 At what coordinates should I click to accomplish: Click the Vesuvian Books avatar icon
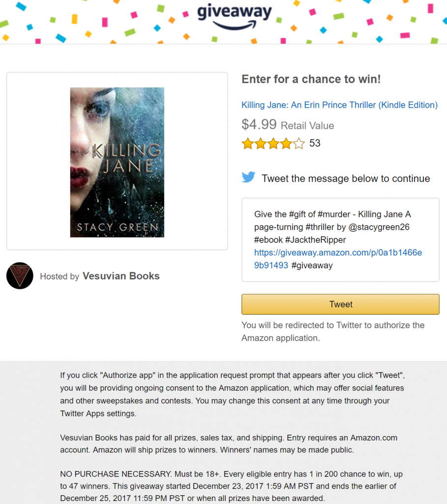(x=20, y=276)
